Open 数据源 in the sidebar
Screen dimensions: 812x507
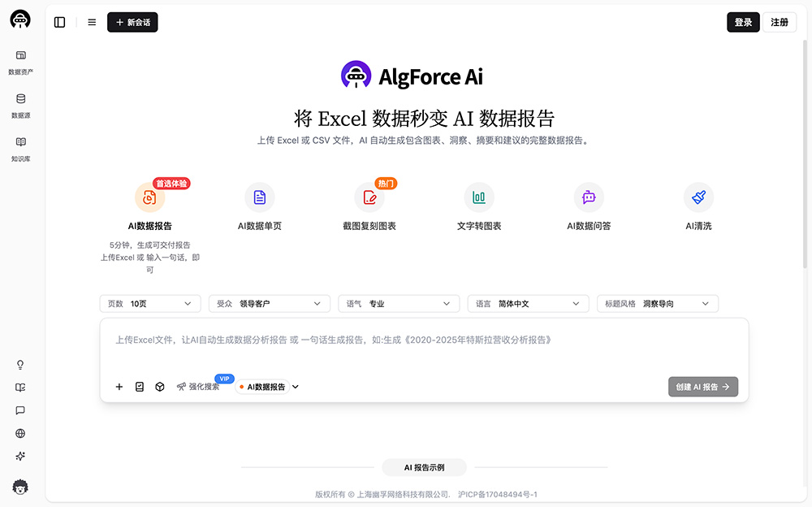click(x=21, y=106)
